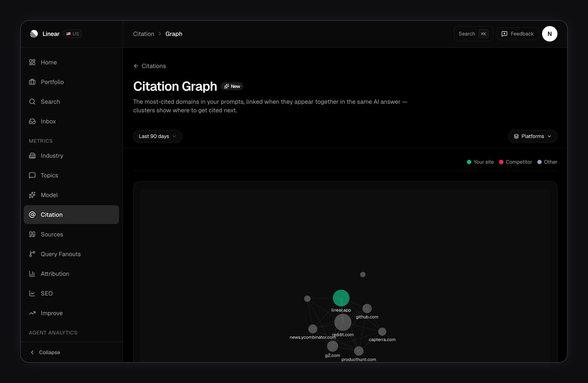
Task: Go back to Citations
Action: click(x=150, y=66)
